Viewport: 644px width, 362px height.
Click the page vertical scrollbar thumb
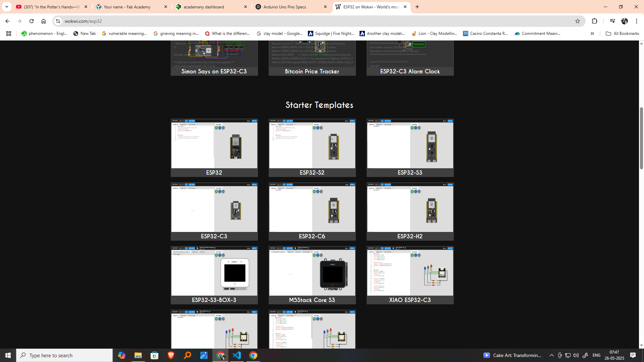pos(641,138)
